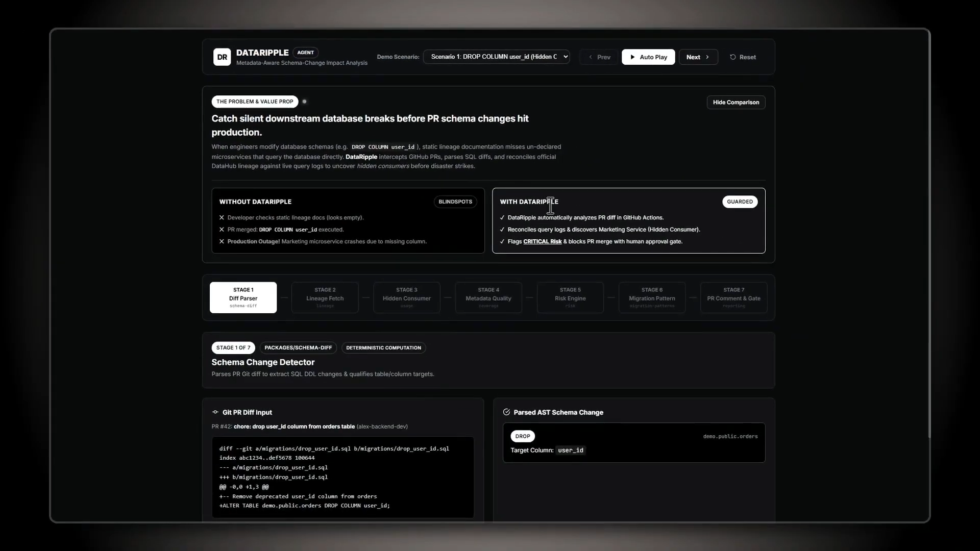
Task: Click the demo.public.orders table label
Action: [730, 437]
